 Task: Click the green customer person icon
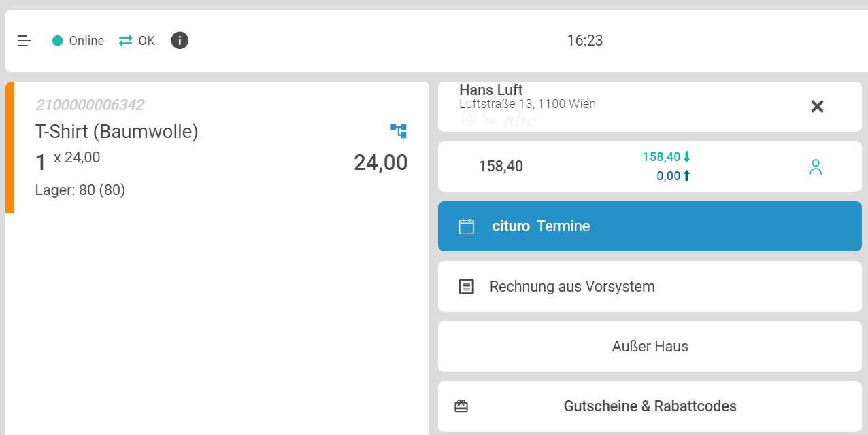click(x=816, y=167)
